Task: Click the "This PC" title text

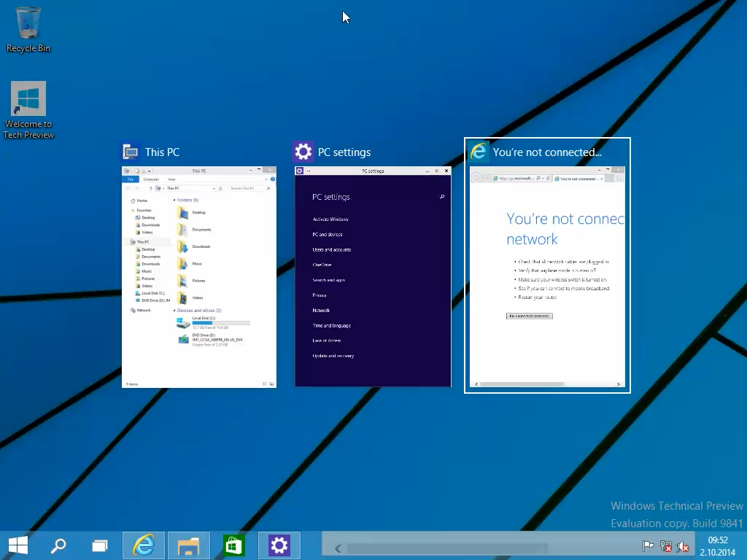Action: click(x=163, y=152)
